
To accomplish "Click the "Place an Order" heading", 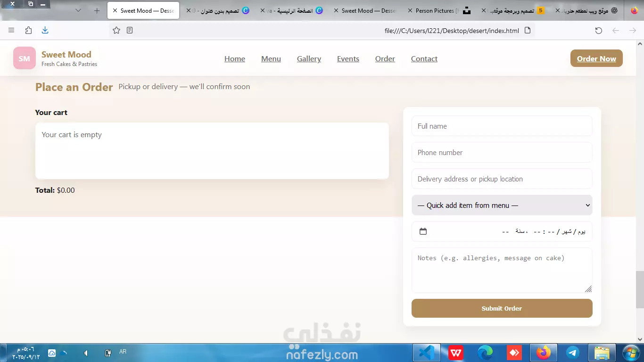I will (74, 87).
